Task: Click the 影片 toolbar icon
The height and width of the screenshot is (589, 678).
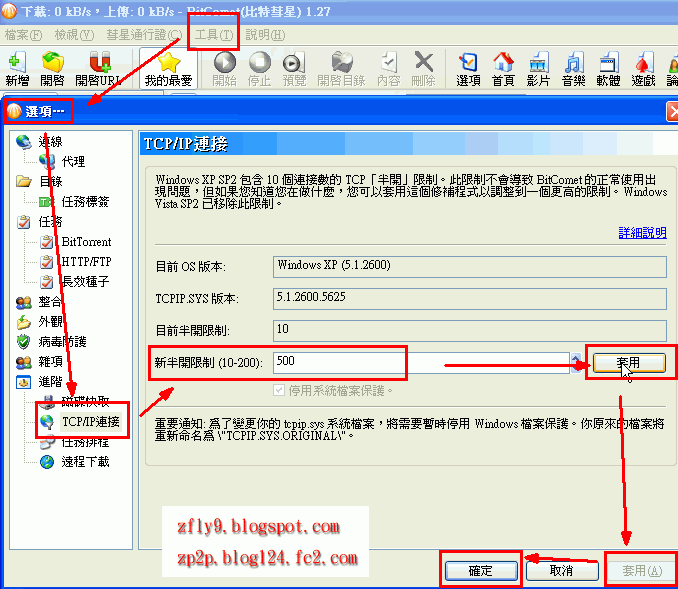Action: [538, 69]
